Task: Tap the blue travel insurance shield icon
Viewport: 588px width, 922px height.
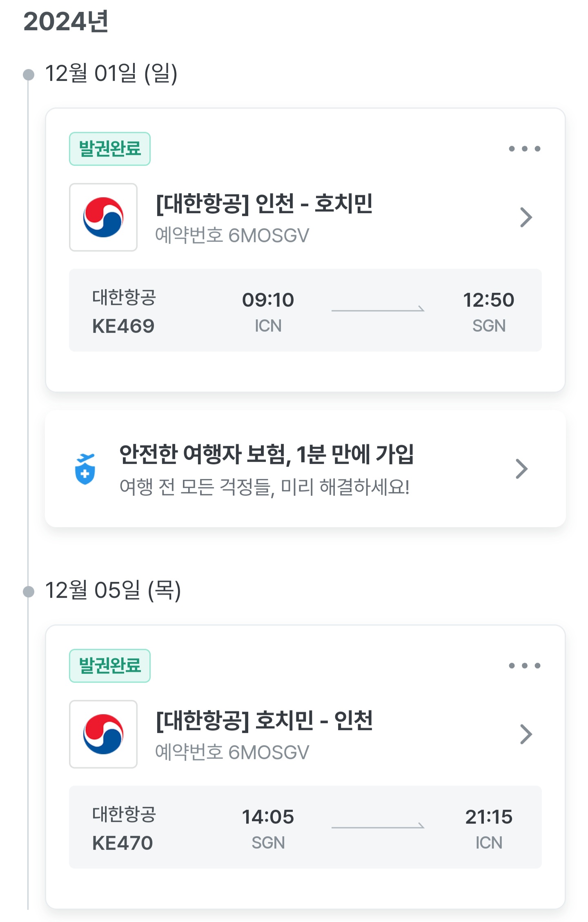Action: coord(85,469)
